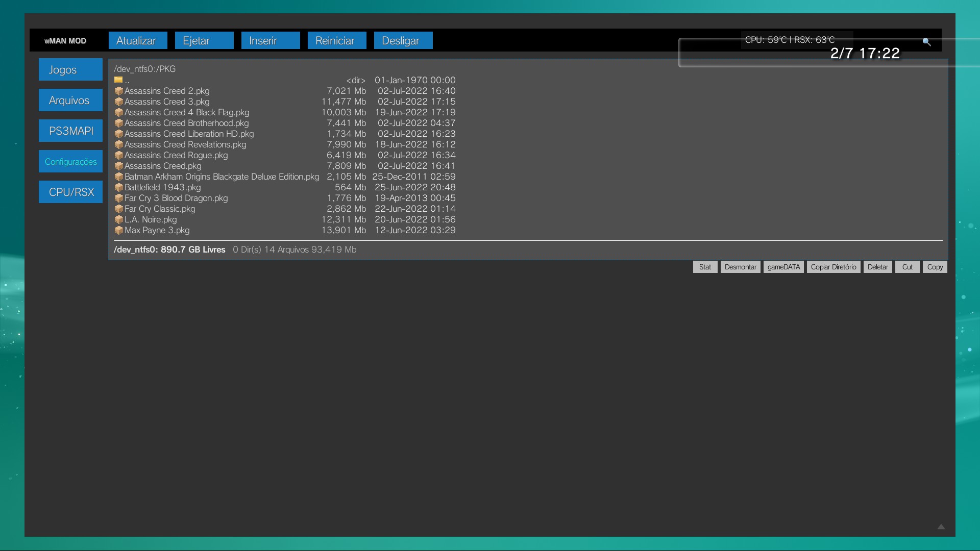Viewport: 980px width, 551px height.
Task: Click the gameDATA button
Action: (783, 267)
